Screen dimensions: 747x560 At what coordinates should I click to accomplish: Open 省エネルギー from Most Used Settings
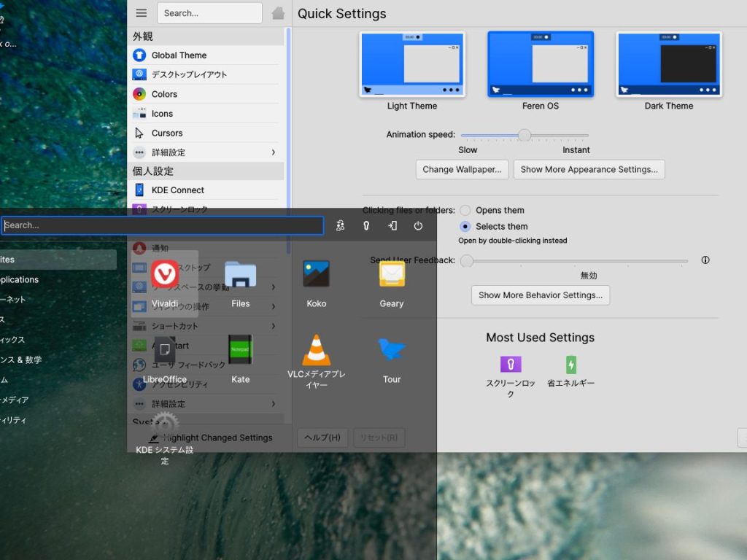(570, 371)
